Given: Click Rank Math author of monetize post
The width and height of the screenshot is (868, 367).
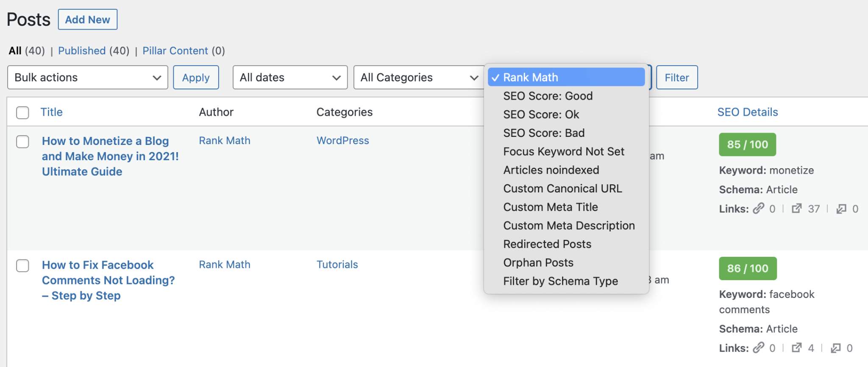Looking at the screenshot, I should [225, 141].
